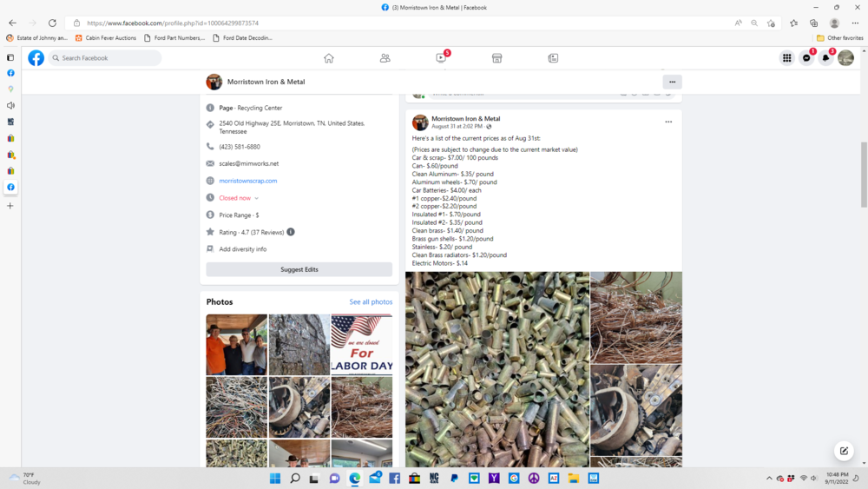Open the clock and date 10:48 PM
Screen dimensions: 868x489
tap(837, 478)
